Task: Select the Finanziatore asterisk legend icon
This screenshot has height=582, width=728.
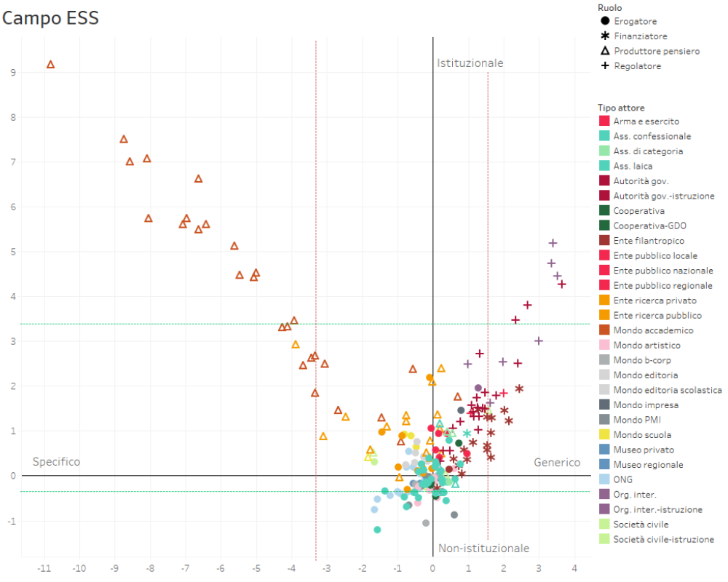Action: click(x=604, y=36)
